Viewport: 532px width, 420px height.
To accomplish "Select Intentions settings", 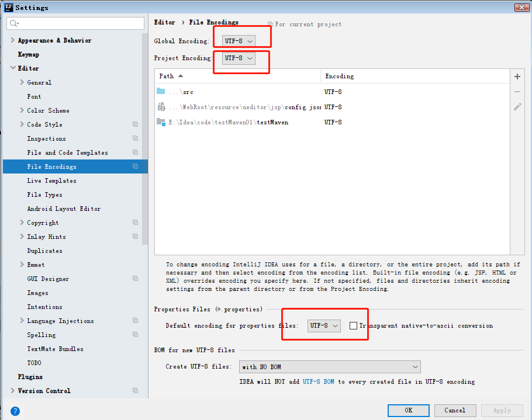I will point(45,307).
